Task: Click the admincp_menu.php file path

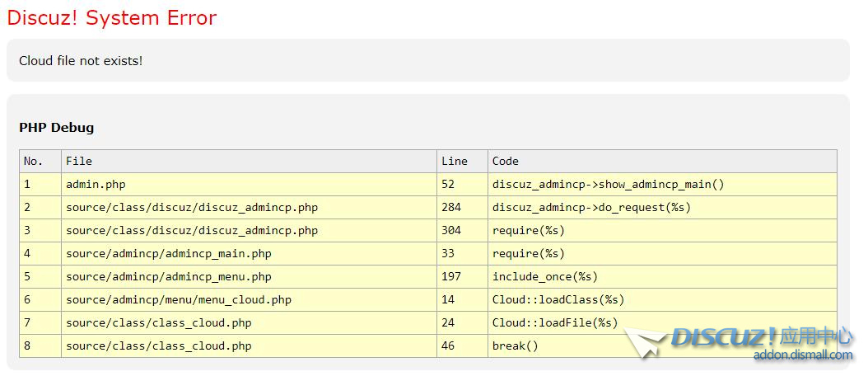Action: [168, 276]
